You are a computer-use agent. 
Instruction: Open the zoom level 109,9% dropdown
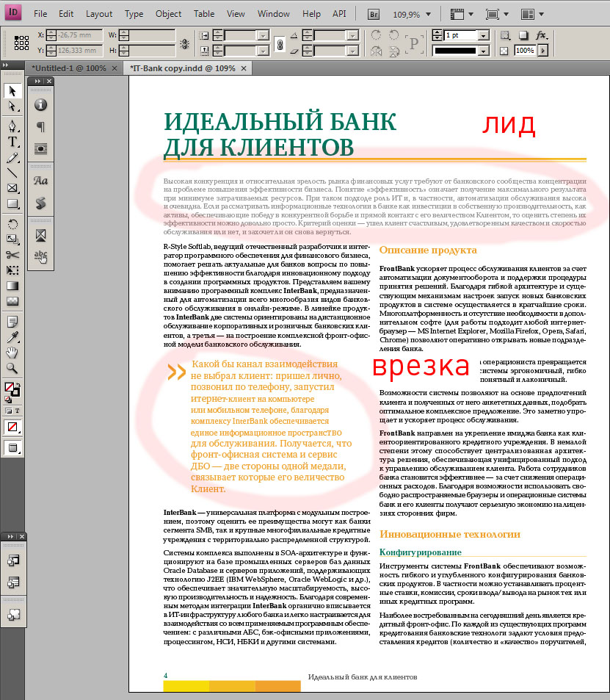[429, 14]
